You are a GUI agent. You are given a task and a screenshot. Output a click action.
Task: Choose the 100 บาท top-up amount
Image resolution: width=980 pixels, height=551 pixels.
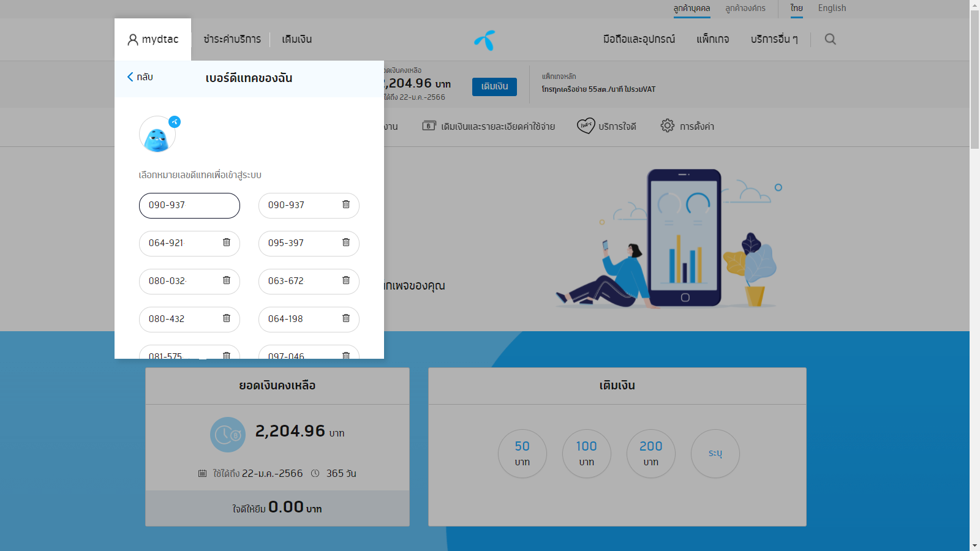pos(587,454)
